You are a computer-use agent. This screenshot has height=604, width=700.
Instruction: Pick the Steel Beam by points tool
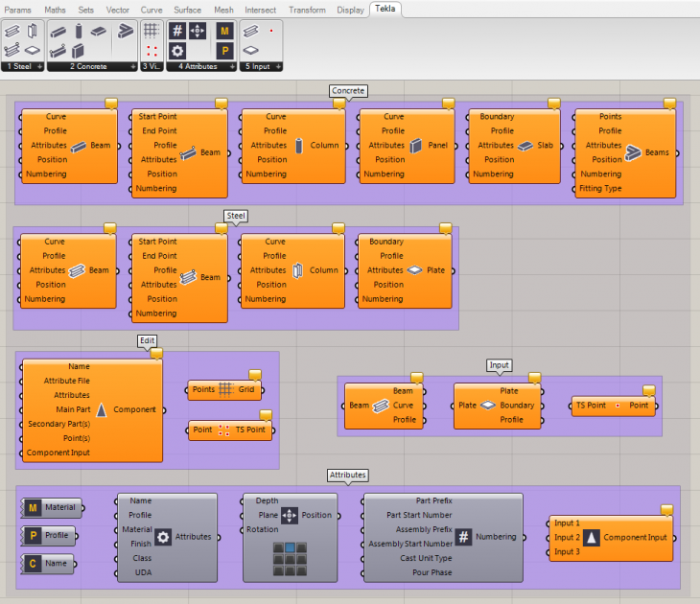12,51
